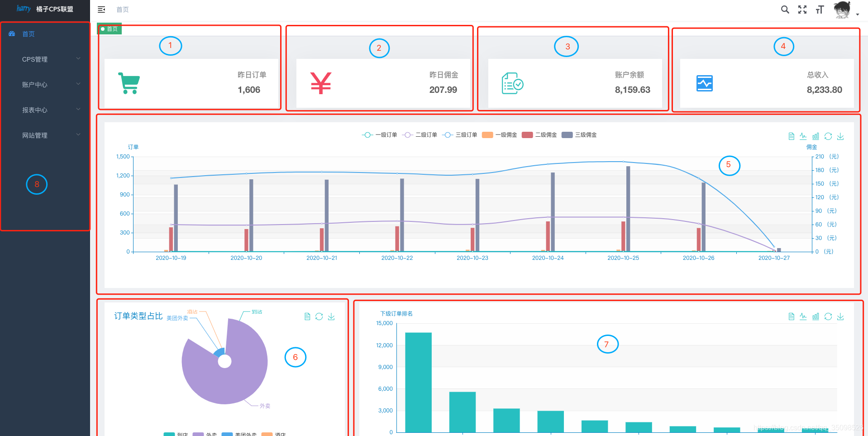Screen dimensions: 868x436
Task: Toggle the sidebar collapse hamburger icon
Action: coord(101,10)
